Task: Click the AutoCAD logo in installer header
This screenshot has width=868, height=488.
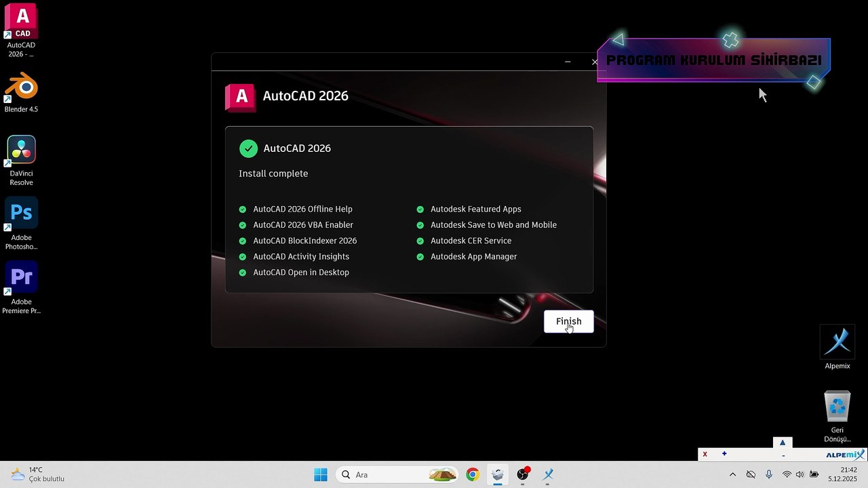Action: coord(241,97)
